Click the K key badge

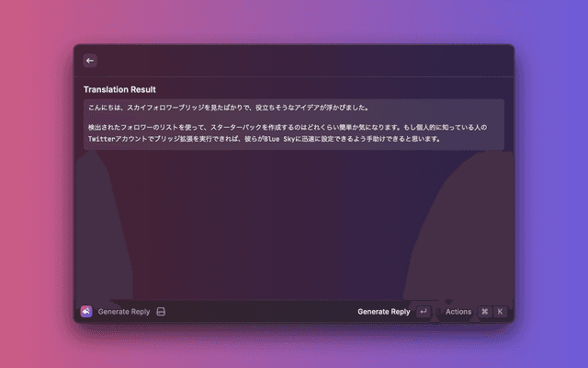[x=501, y=312]
